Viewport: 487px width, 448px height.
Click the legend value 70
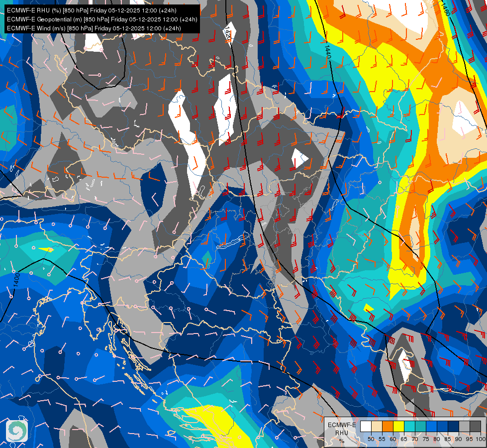(x=415, y=439)
